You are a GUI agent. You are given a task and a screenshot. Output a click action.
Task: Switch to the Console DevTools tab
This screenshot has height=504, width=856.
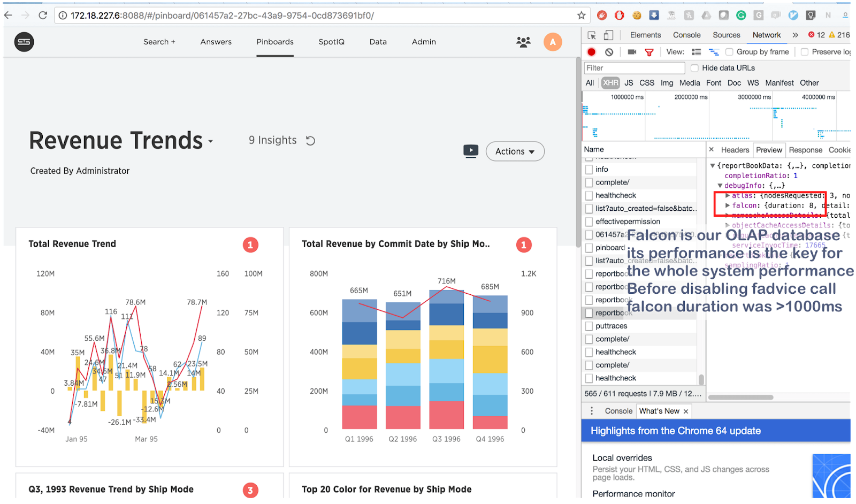(x=686, y=35)
